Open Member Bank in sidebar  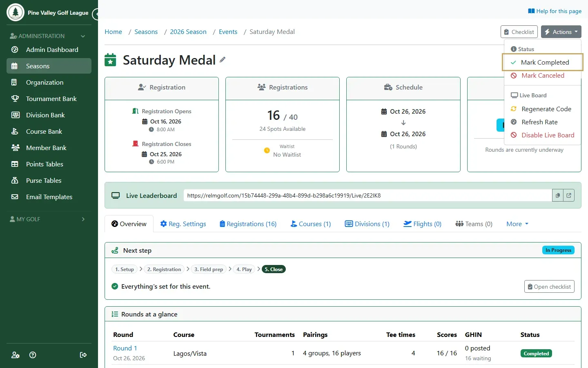click(49, 148)
